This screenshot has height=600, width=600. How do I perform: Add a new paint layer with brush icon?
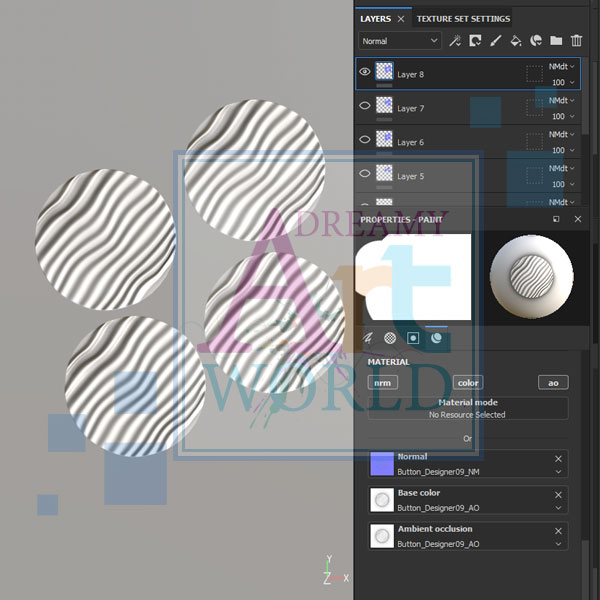(x=495, y=41)
